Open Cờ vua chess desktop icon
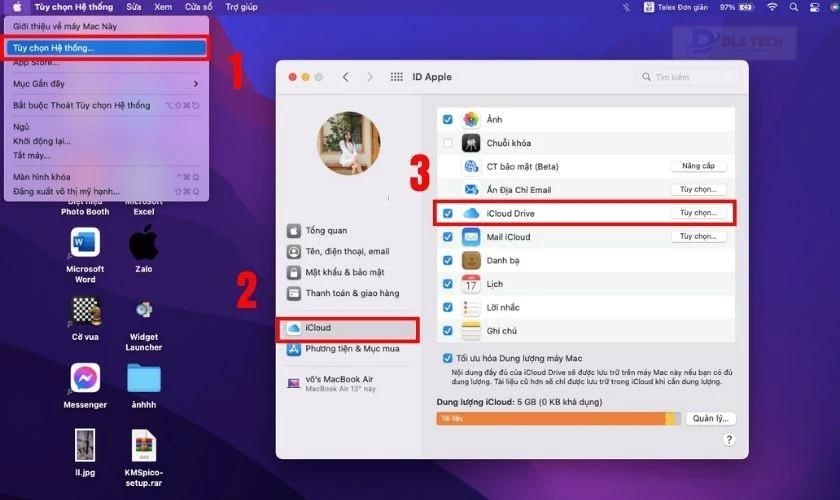This screenshot has height=500, width=840. click(x=85, y=311)
